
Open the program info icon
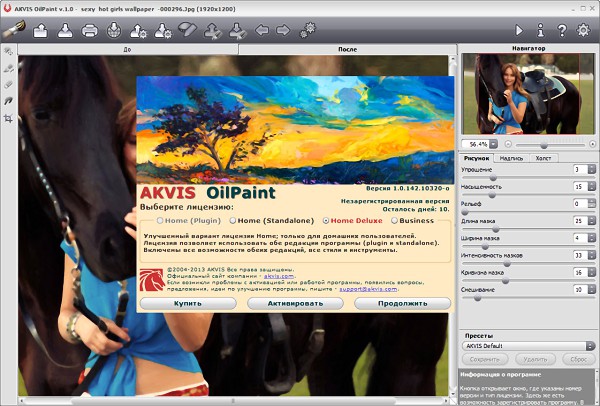pos(541,31)
